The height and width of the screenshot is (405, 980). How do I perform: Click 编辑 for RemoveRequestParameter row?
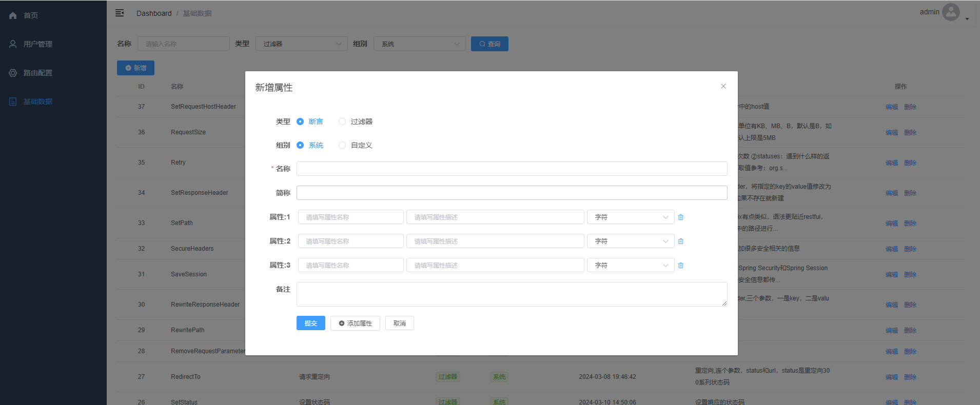click(x=892, y=352)
